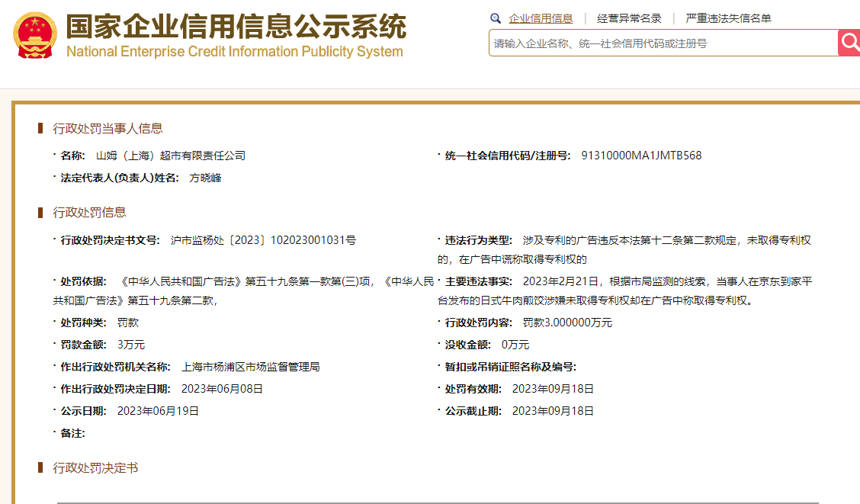Screen dimensions: 860x504
Task: Click the brown marker beside 行政处罚决定书
Action: point(40,467)
